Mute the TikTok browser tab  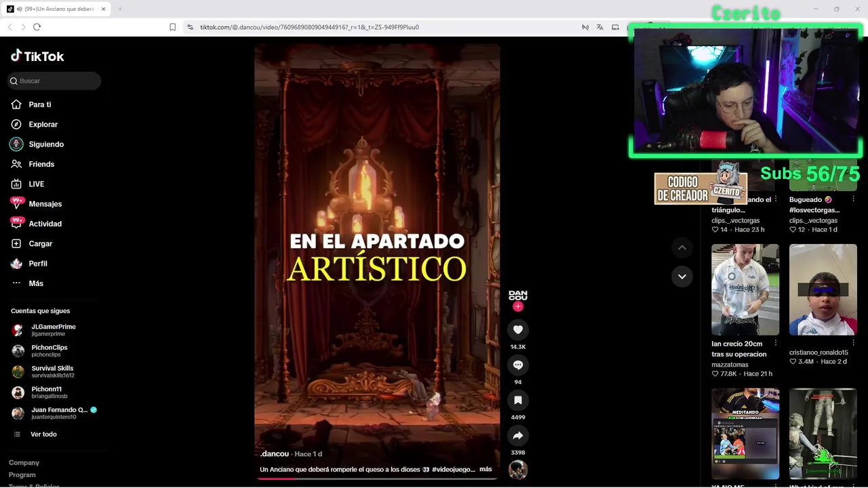(19, 9)
